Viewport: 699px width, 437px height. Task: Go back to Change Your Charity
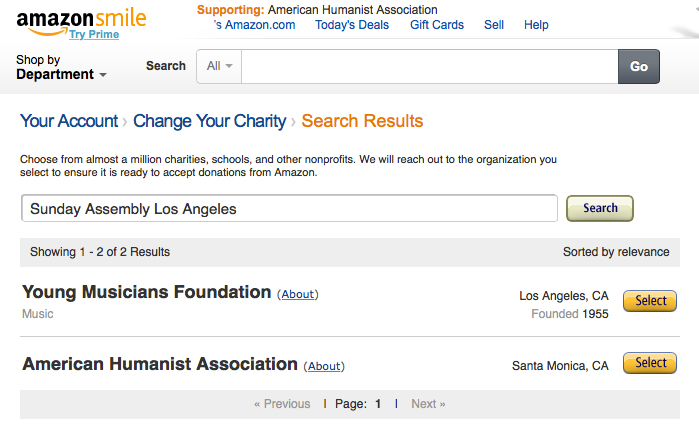pyautogui.click(x=210, y=121)
